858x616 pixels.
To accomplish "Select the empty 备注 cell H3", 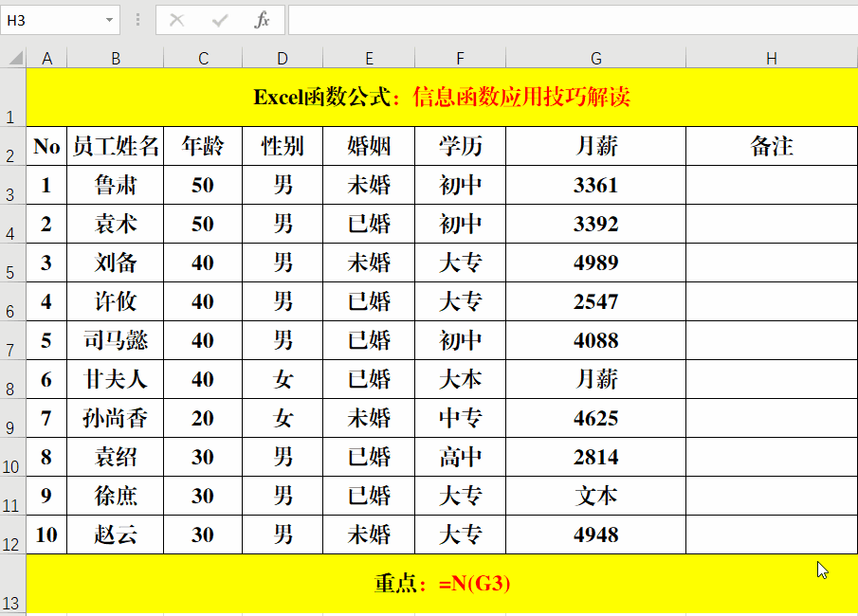I will 772,185.
